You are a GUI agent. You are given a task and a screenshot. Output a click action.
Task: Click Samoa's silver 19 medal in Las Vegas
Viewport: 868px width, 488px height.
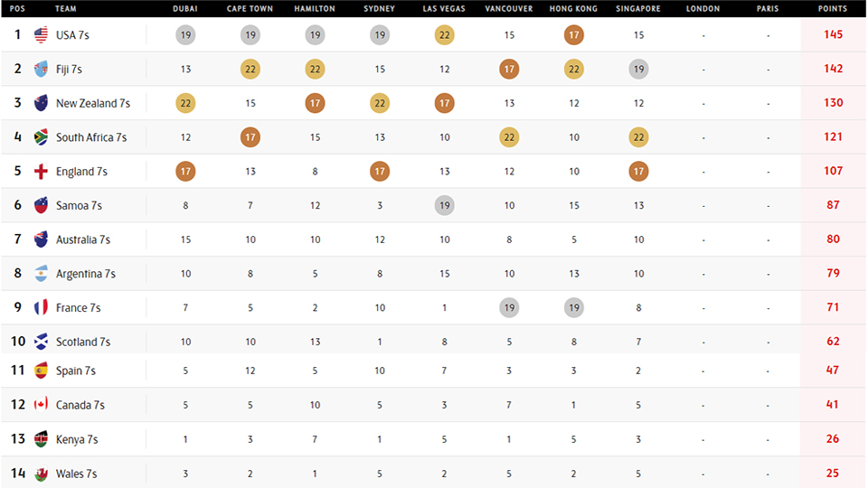[445, 205]
